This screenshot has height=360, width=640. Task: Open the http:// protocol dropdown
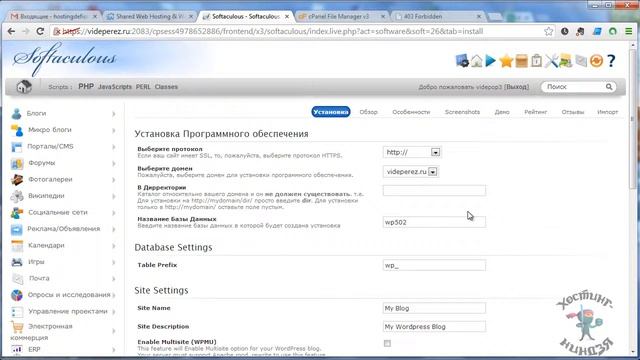tap(412, 152)
